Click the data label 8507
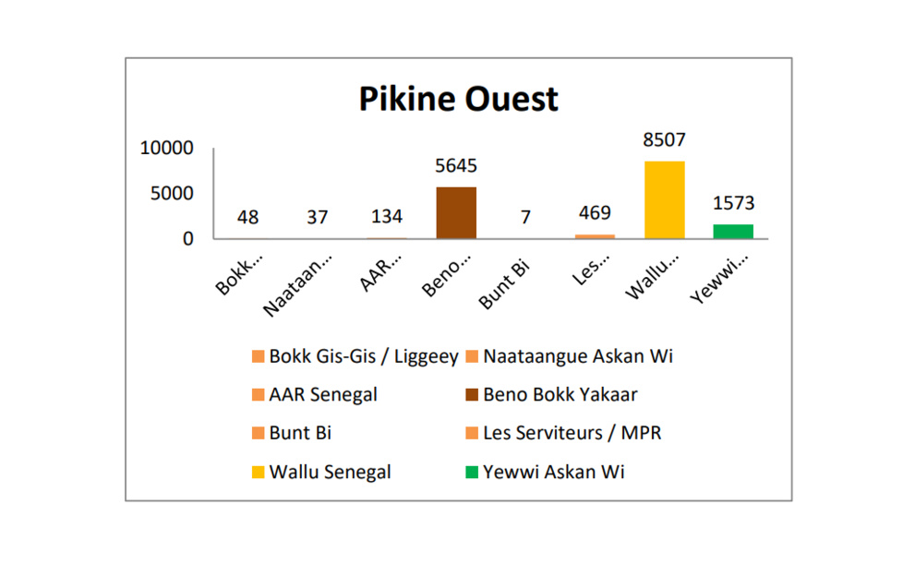Screen dimensions: 903x588 pyautogui.click(x=664, y=140)
